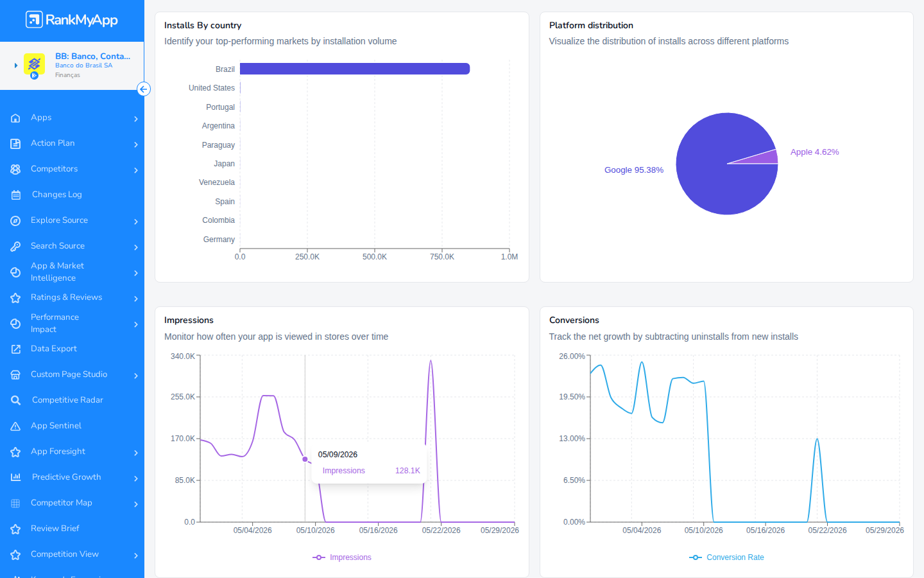Click the Apps home icon
This screenshot has height=578, width=924.
15,118
